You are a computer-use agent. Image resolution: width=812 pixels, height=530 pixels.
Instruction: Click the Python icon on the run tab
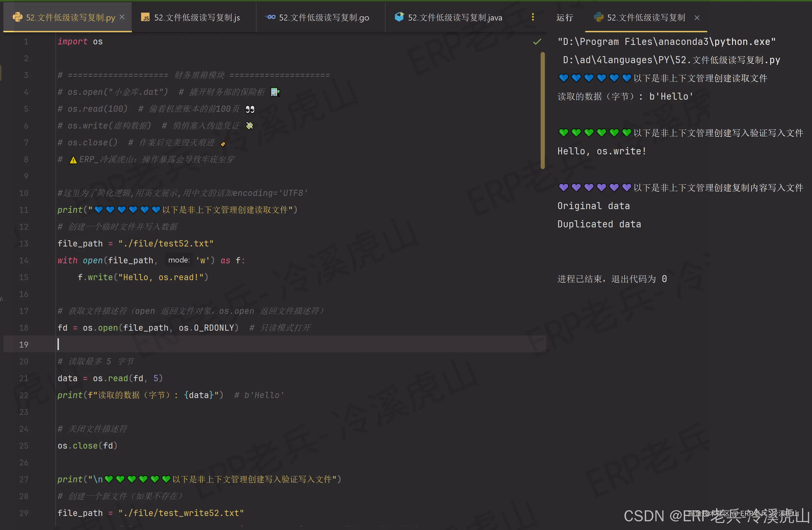point(599,17)
